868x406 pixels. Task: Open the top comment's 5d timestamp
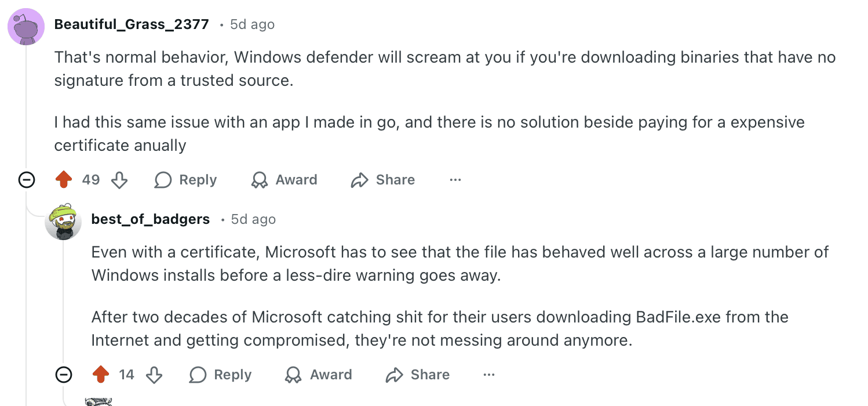(x=252, y=24)
